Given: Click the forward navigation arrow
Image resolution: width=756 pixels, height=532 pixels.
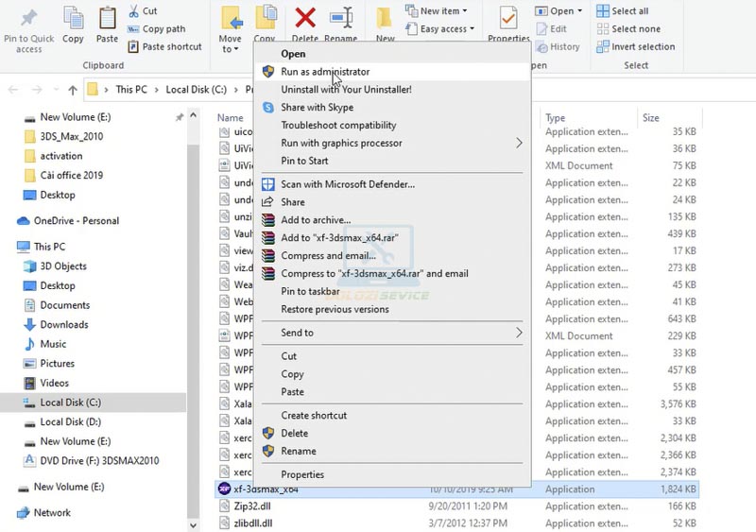Looking at the screenshot, I should 37,90.
